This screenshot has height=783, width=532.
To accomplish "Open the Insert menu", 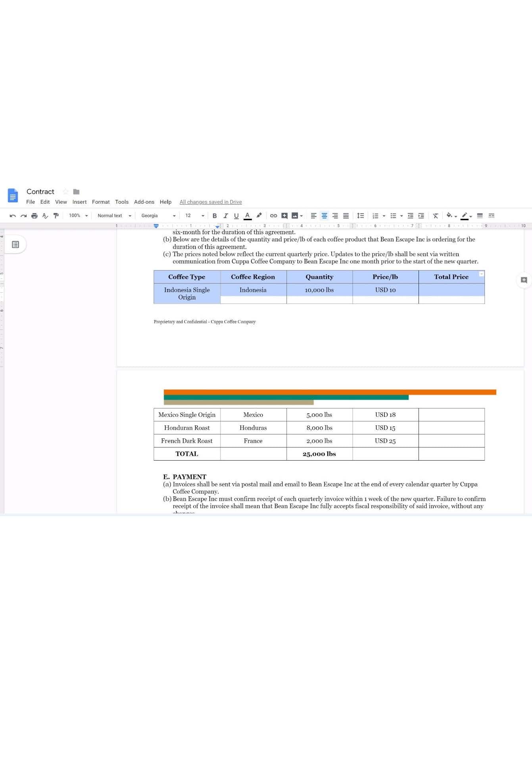I will pos(79,202).
